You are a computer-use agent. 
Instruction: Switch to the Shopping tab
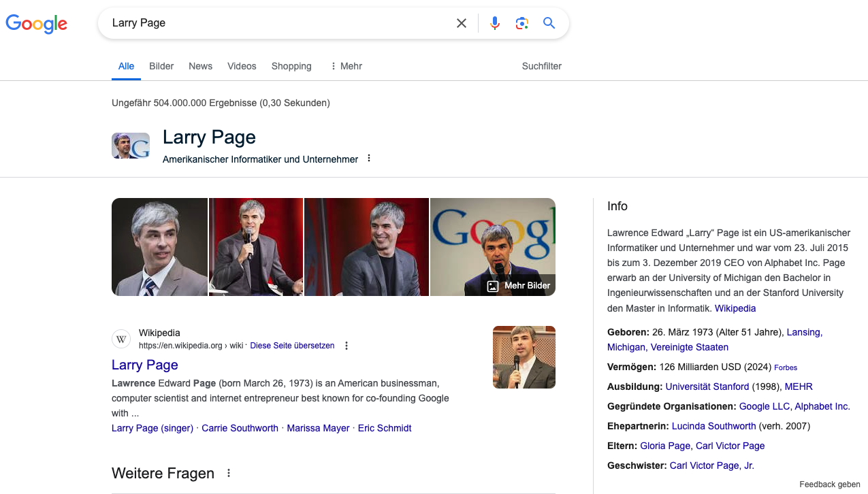pyautogui.click(x=291, y=66)
